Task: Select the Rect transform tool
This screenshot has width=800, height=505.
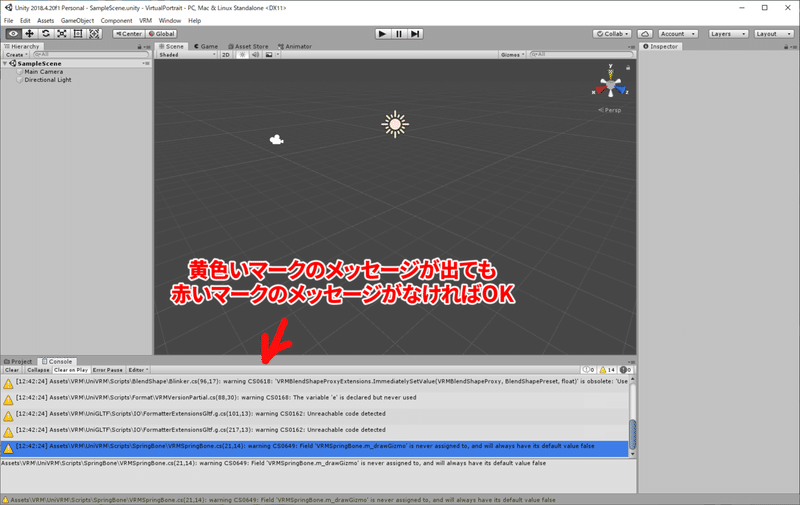Action: coord(78,34)
